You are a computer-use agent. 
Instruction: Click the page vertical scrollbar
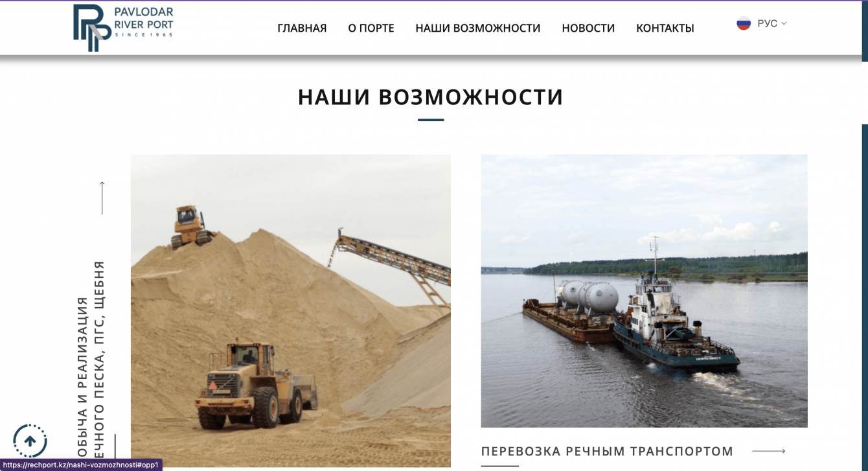click(865, 292)
